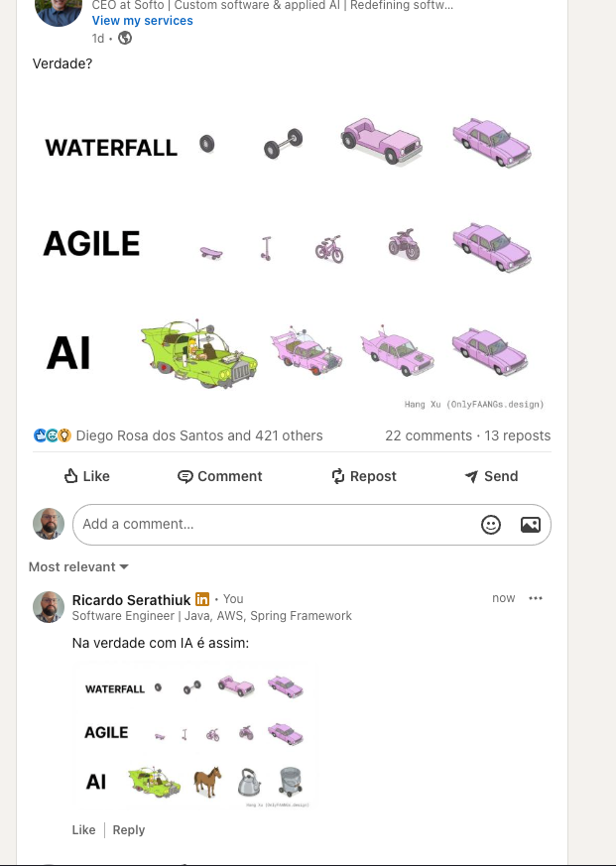Click the 13 reposts link

point(518,435)
